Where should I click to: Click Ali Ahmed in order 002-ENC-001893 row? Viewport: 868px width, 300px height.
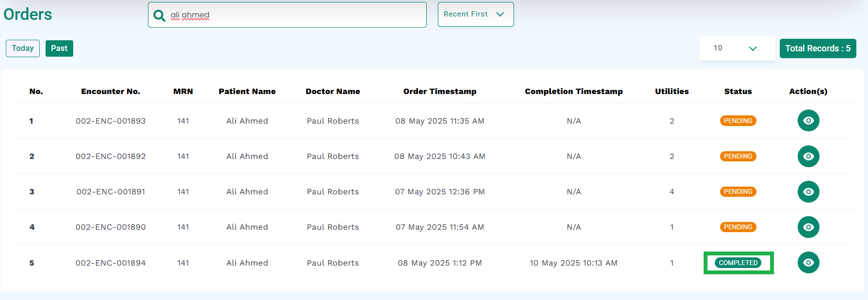click(x=247, y=121)
